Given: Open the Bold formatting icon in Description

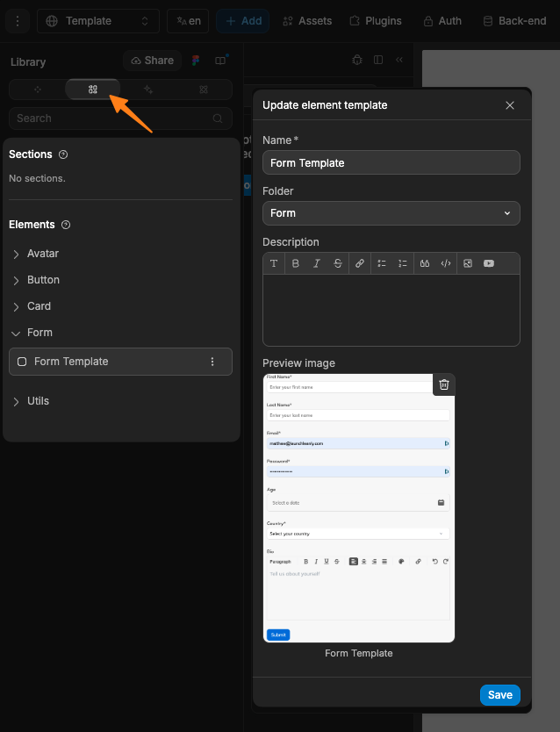Looking at the screenshot, I should [x=296, y=262].
